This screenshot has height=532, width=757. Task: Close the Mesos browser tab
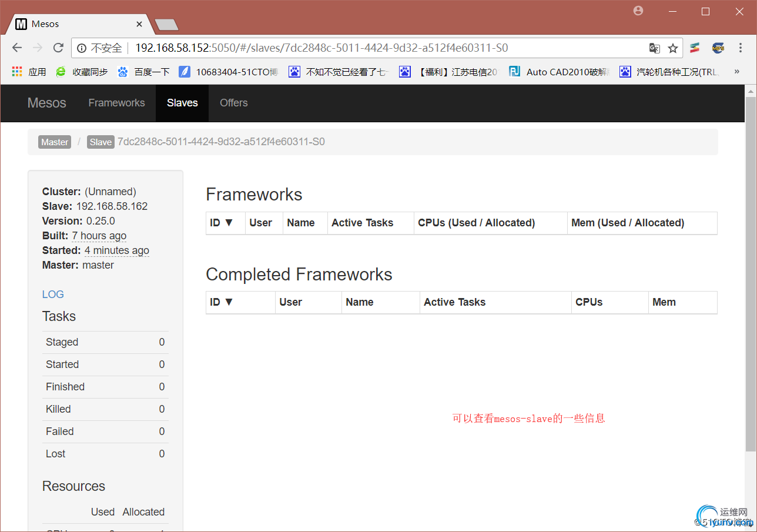point(139,24)
